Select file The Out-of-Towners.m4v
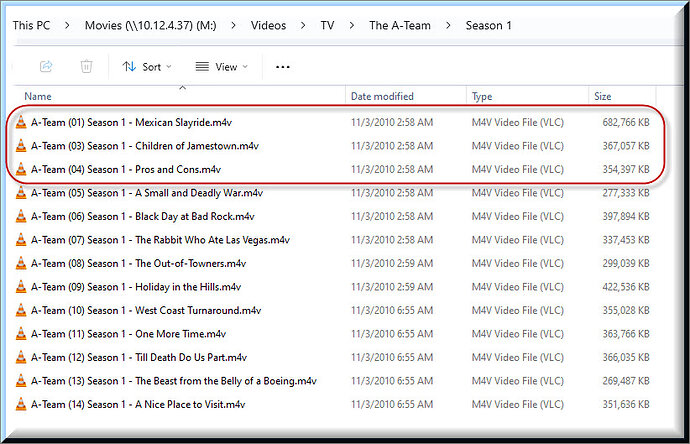This screenshot has width=690, height=444. 138,263
